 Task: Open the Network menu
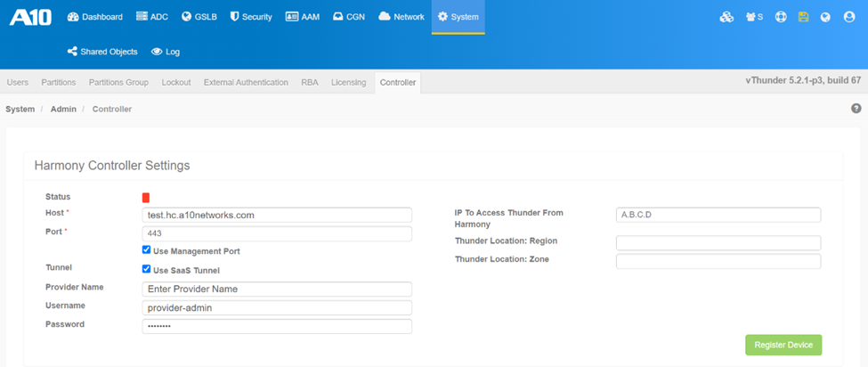click(x=402, y=17)
